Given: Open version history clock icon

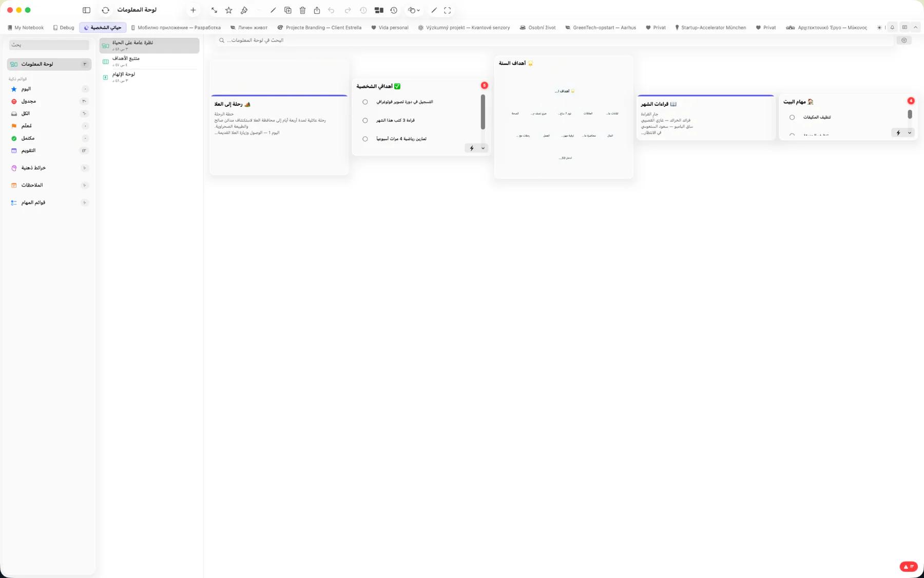Looking at the screenshot, I should point(394,10).
